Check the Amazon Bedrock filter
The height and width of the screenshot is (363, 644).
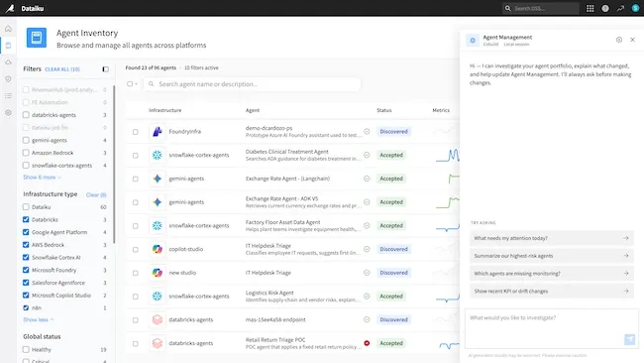pos(26,153)
